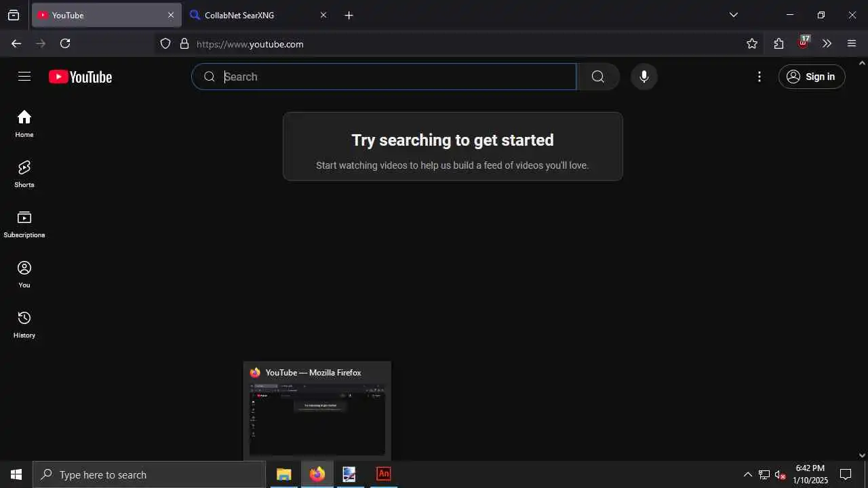List all tabs dropdown arrow
The width and height of the screenshot is (868, 488).
[734, 15]
